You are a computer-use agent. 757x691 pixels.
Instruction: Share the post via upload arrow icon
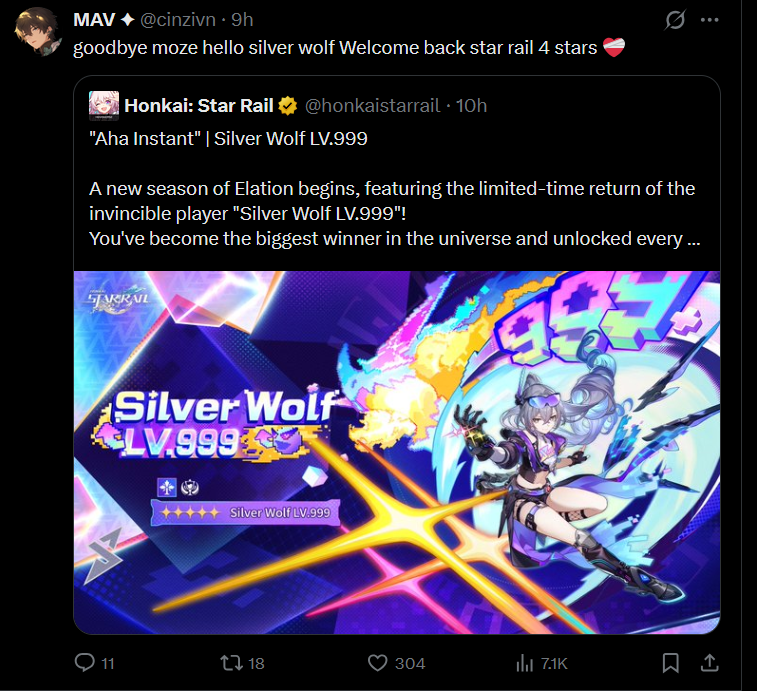(709, 663)
